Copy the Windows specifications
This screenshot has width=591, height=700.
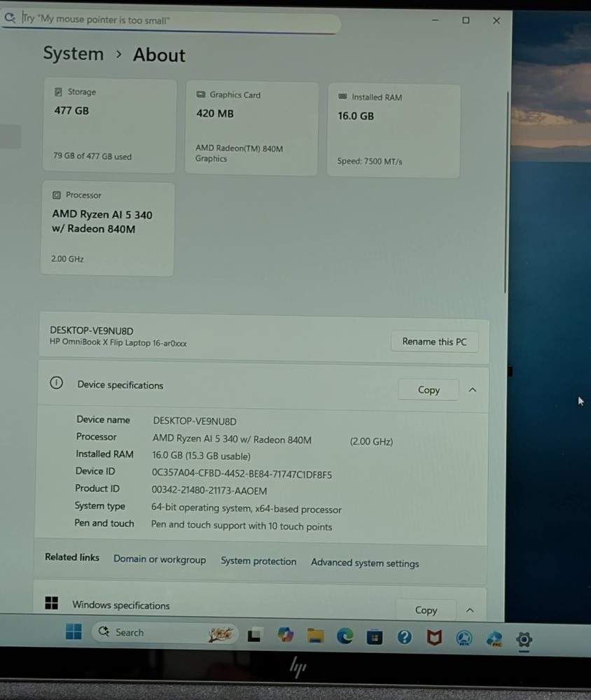coord(426,610)
